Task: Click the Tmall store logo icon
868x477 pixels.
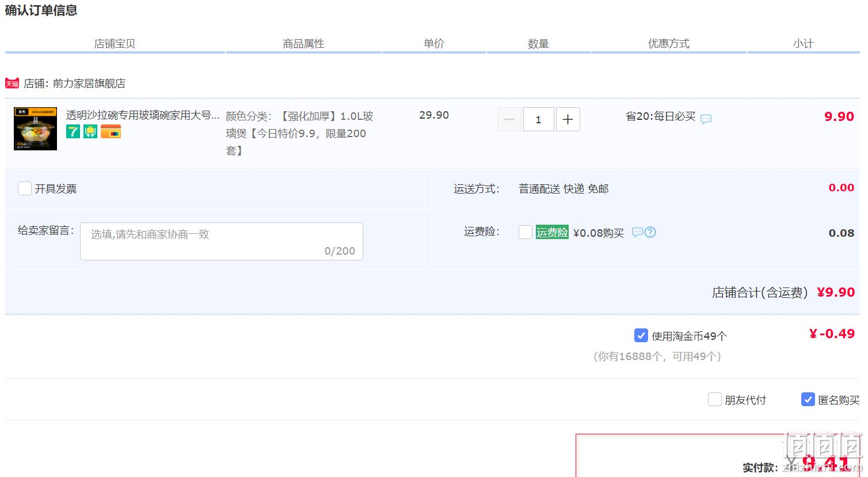Action: 12,84
